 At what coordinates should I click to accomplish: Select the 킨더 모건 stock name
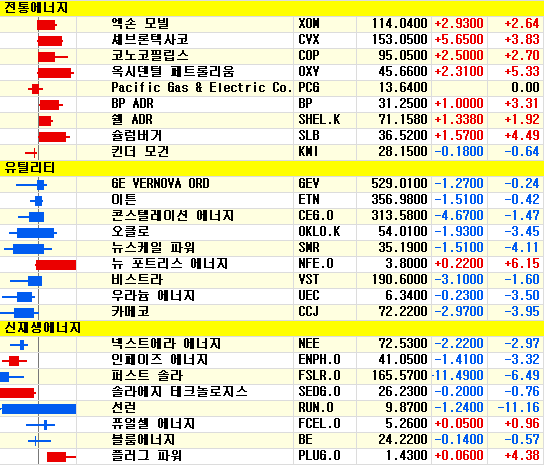click(140, 152)
